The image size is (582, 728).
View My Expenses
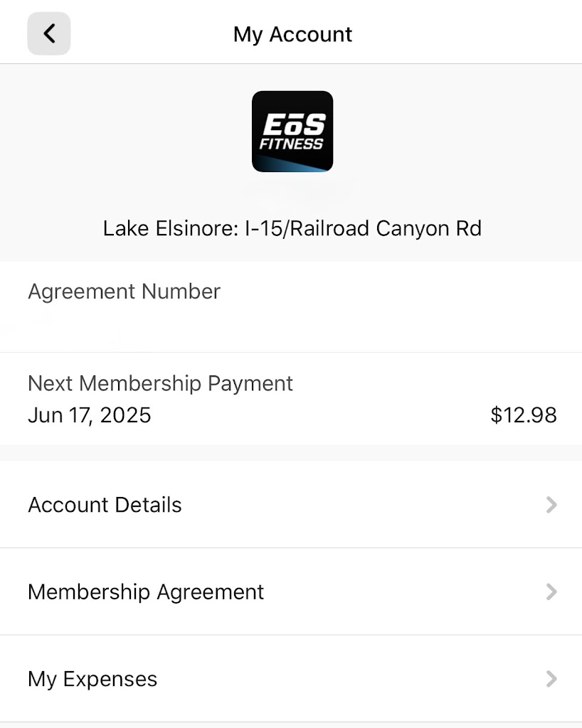[92, 679]
